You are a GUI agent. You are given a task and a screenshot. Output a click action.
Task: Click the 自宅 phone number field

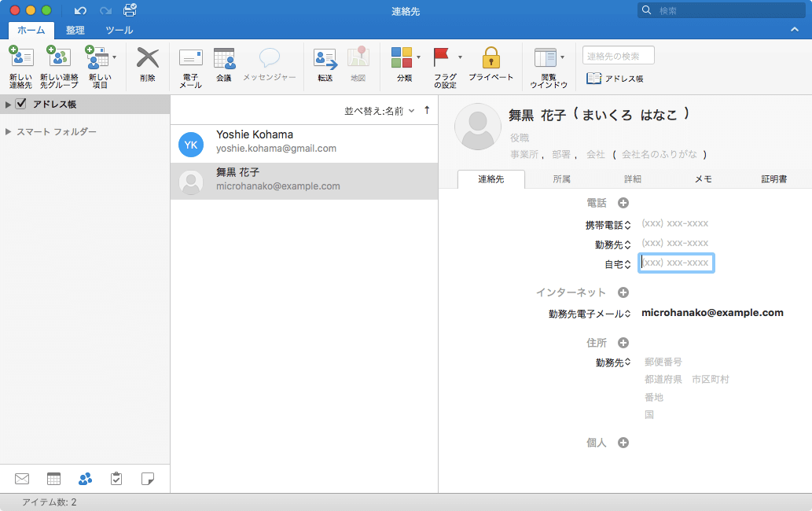(676, 263)
